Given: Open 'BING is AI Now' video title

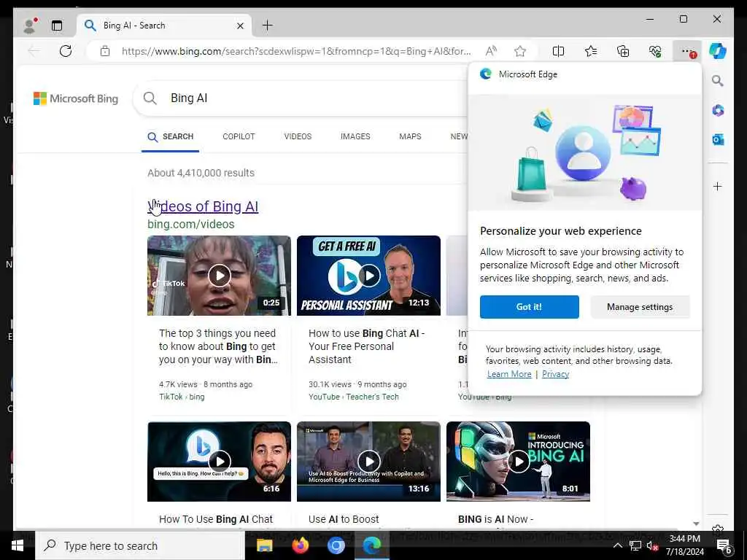Looking at the screenshot, I should click(495, 519).
